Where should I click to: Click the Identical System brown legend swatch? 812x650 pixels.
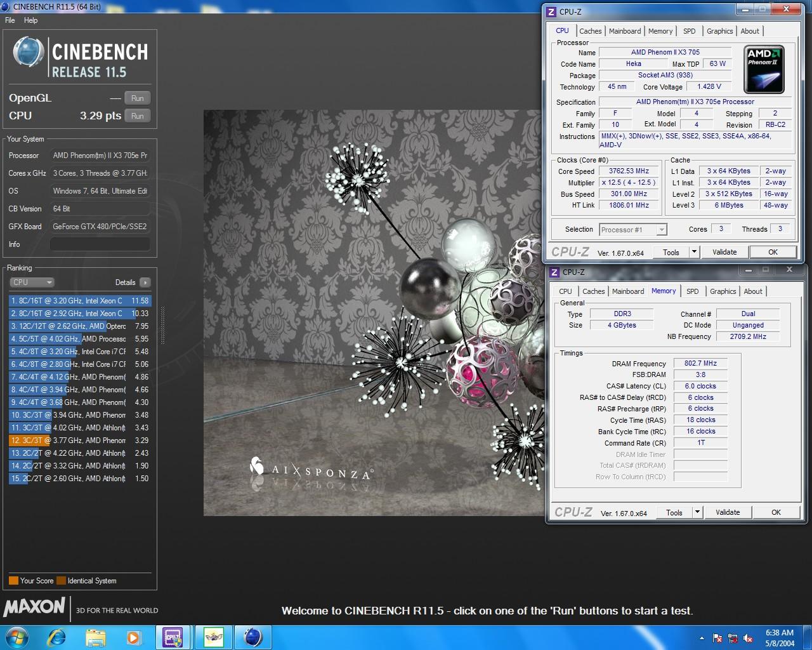tap(61, 580)
